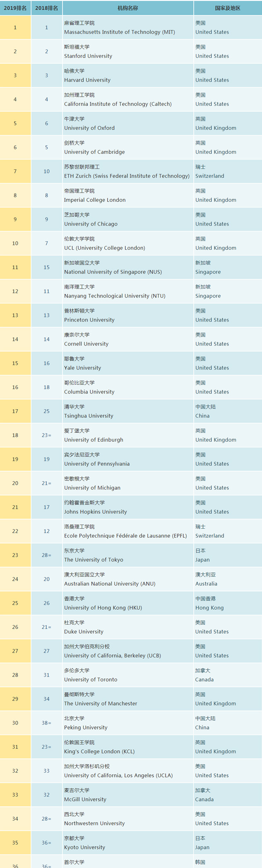The image size is (262, 868).
Task: Click the 机构名称 column header
Action: [x=128, y=8]
